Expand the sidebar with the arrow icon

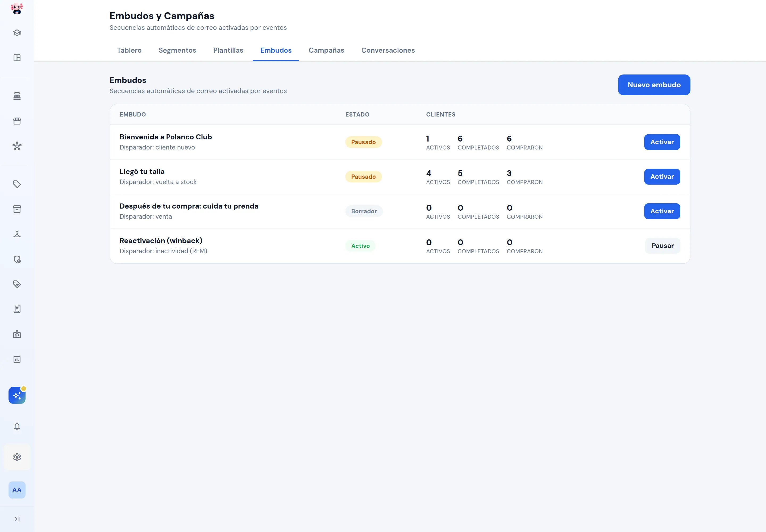tap(17, 519)
